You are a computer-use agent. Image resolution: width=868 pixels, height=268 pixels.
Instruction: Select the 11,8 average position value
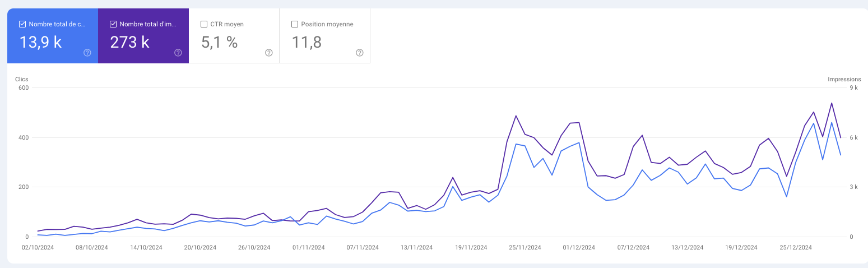click(307, 42)
